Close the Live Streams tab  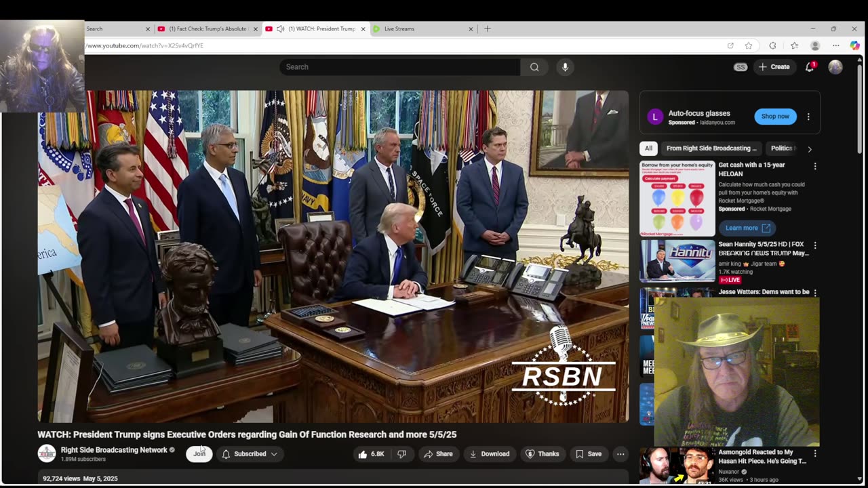(471, 29)
